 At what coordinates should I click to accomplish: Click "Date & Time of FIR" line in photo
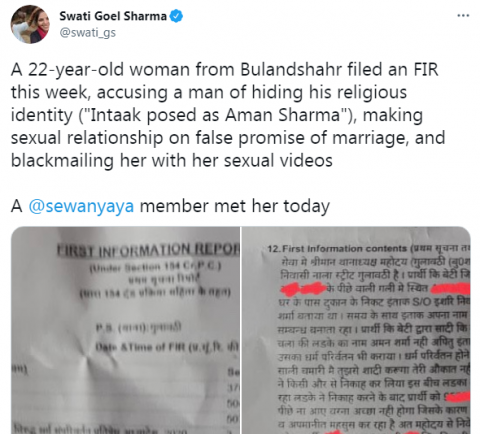pyautogui.click(x=167, y=347)
